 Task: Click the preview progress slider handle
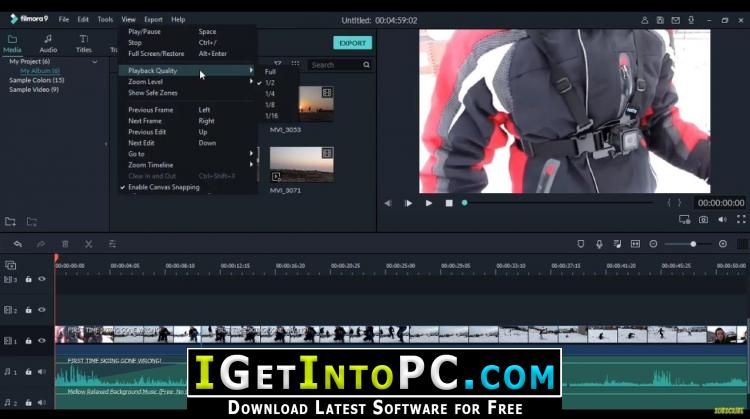coord(464,203)
